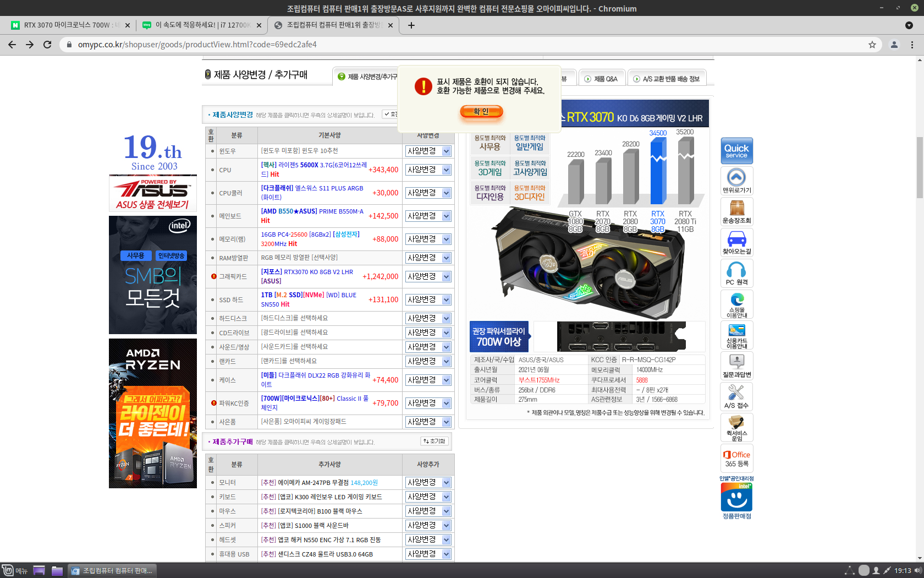Open 사양변경 dropdown for 메모리(램) row
924x578 pixels.
(x=428, y=239)
